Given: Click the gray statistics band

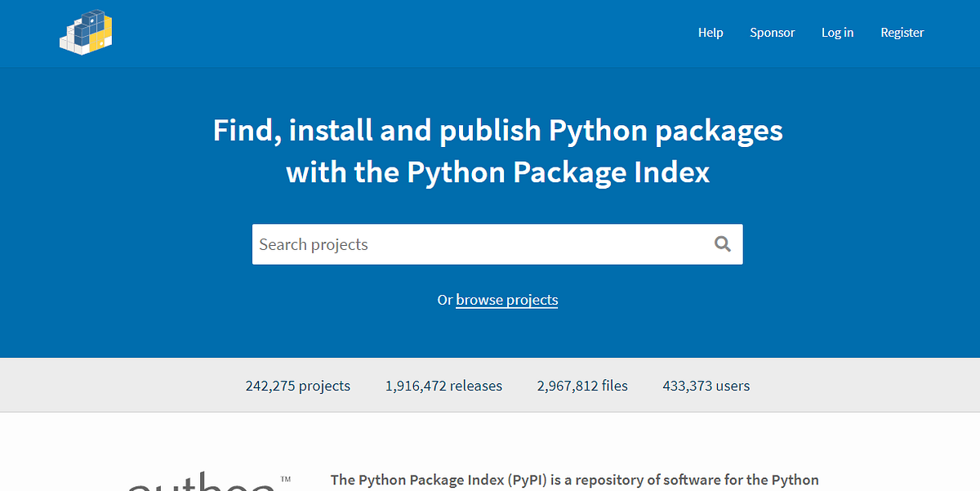Looking at the screenshot, I should click(122, 385).
